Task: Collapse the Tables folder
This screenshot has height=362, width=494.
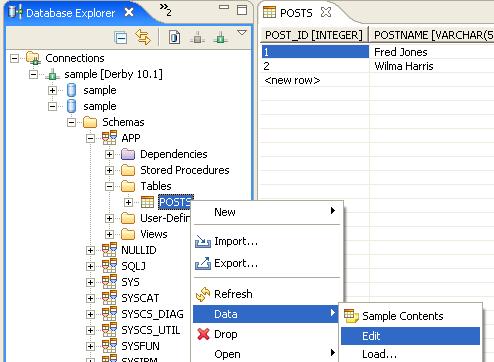Action: [109, 186]
